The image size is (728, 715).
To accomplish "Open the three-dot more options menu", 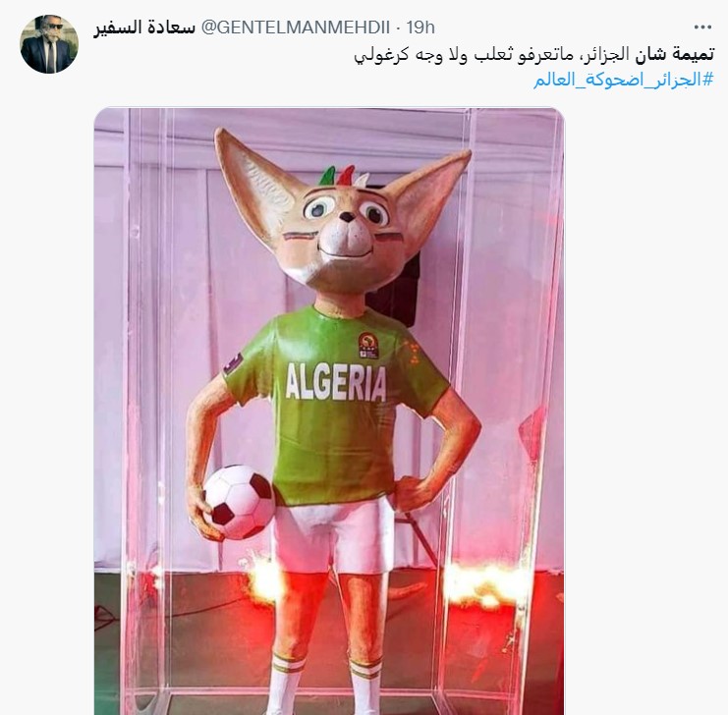I will click(x=702, y=27).
